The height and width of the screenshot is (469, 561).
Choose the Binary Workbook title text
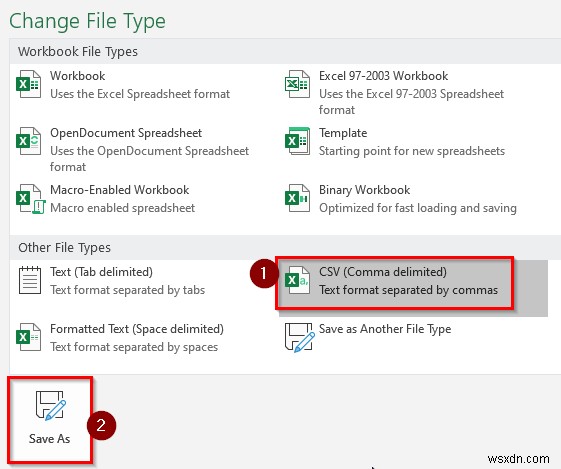click(365, 190)
